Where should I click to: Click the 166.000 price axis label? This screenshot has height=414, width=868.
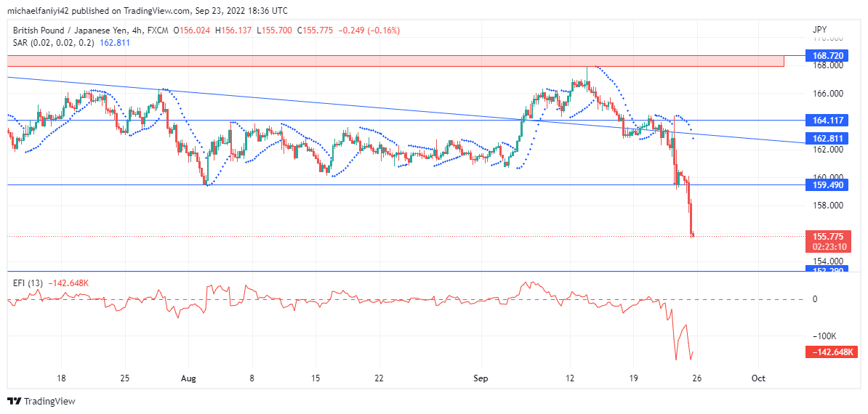coord(827,94)
